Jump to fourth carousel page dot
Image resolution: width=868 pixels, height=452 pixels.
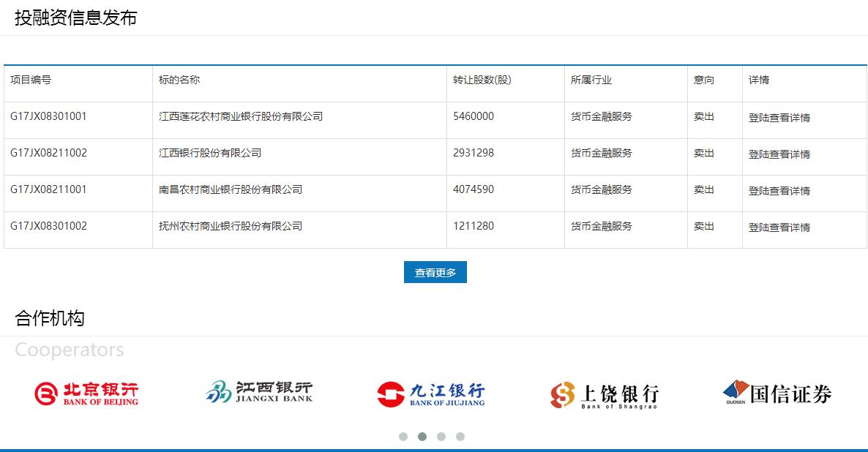click(460, 437)
